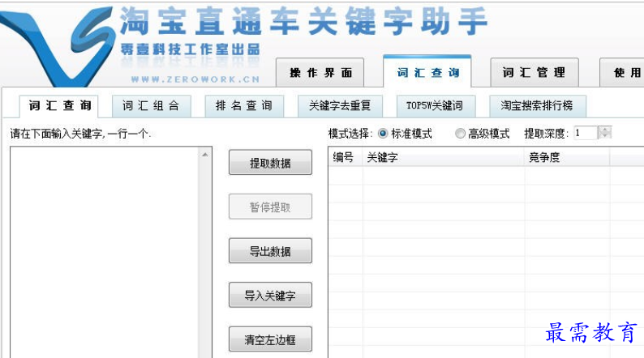Click the disabled 暂停提取 button
The height and width of the screenshot is (358, 644).
pyautogui.click(x=270, y=207)
